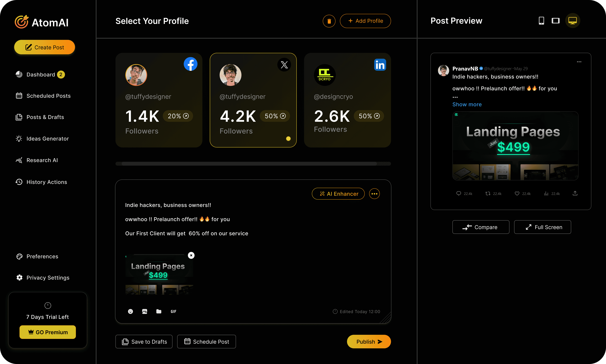Open the post editor more options menu
Screen dimensions: 606x364
pos(374,194)
